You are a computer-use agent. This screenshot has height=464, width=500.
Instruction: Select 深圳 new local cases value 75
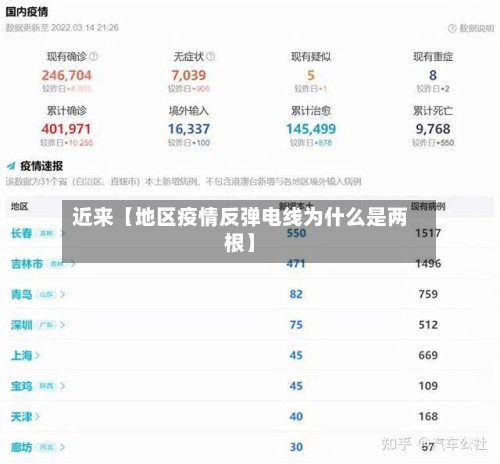(296, 325)
